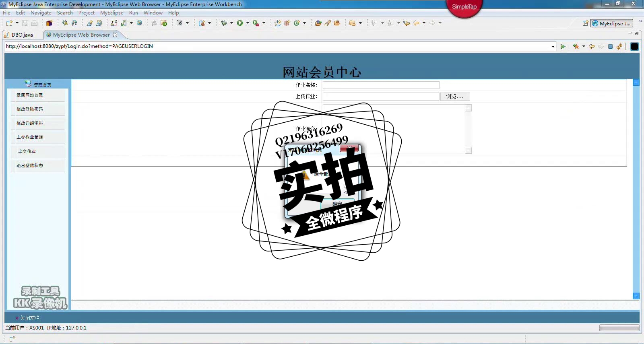Click the Open Type folder icon
644x344 pixels.
point(318,23)
